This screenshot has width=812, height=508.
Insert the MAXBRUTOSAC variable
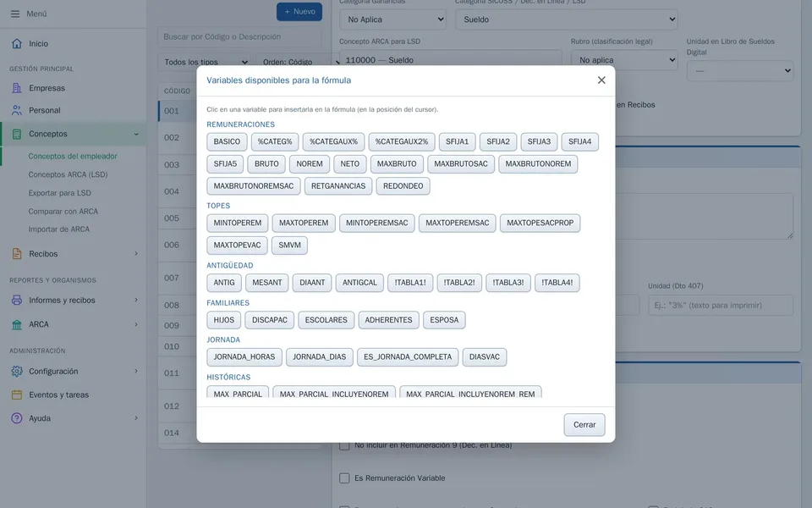[461, 163]
